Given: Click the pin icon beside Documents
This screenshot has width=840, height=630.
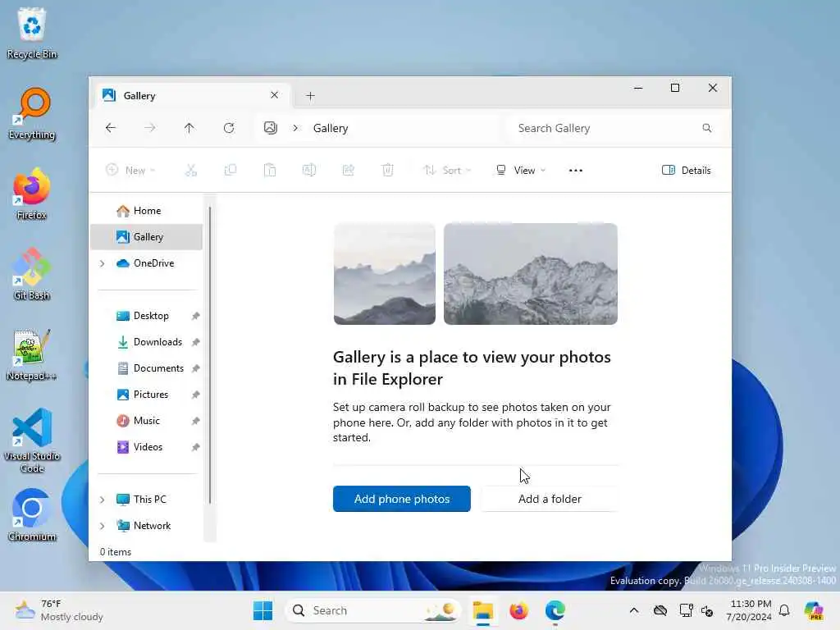Looking at the screenshot, I should click(x=195, y=368).
